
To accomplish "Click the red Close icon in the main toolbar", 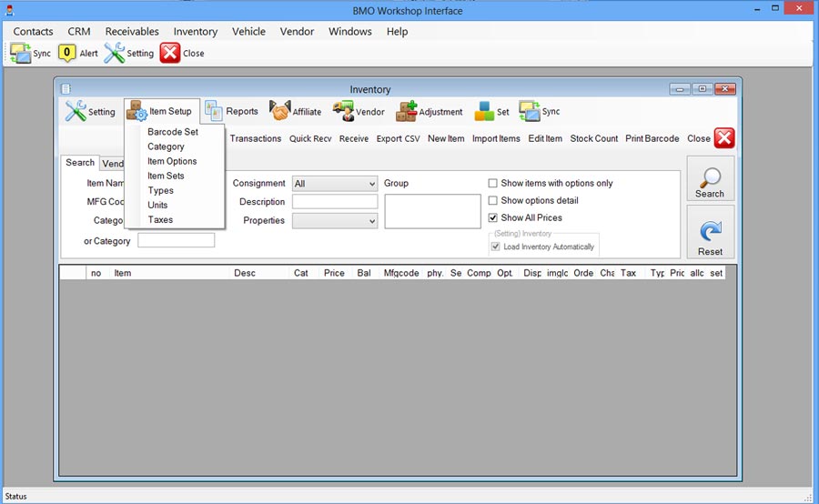I will [x=170, y=53].
